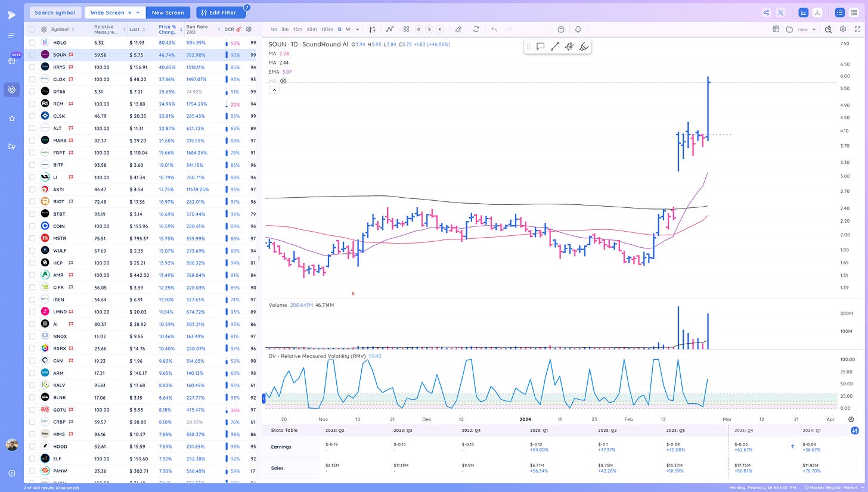868x492 pixels.
Task: Open the bar style chart type icon
Action: 372,29
